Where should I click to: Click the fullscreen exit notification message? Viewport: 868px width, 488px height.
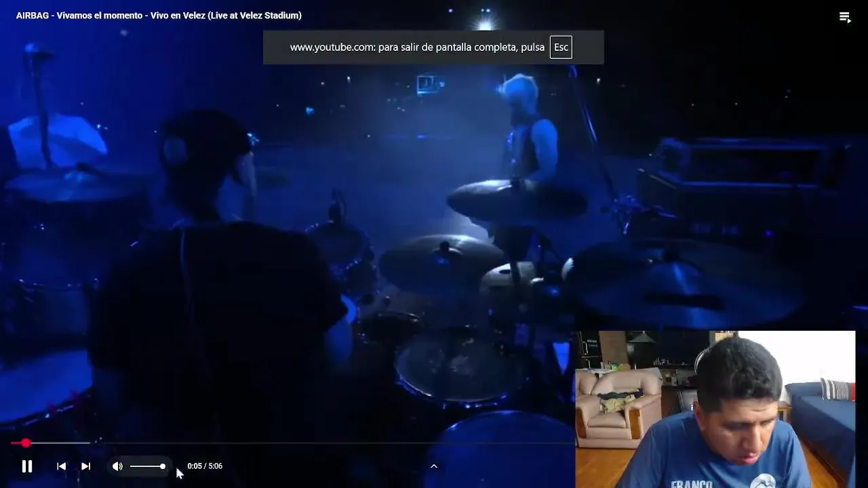pyautogui.click(x=433, y=47)
